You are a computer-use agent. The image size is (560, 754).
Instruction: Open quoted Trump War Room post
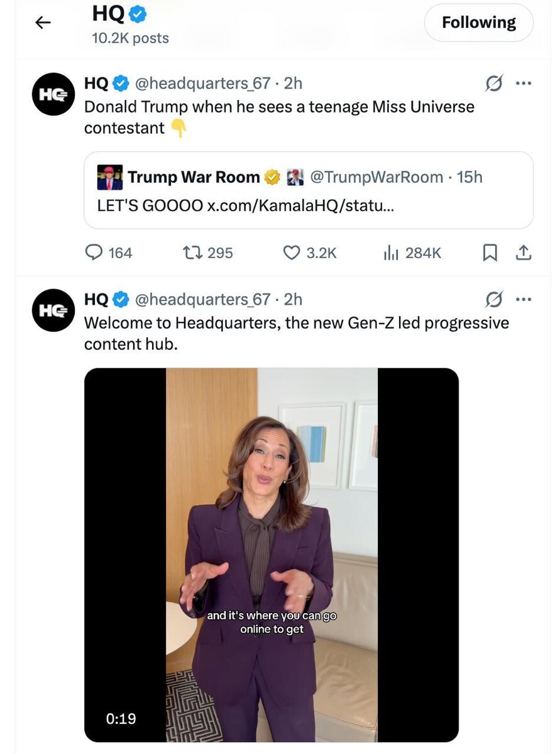click(x=309, y=190)
